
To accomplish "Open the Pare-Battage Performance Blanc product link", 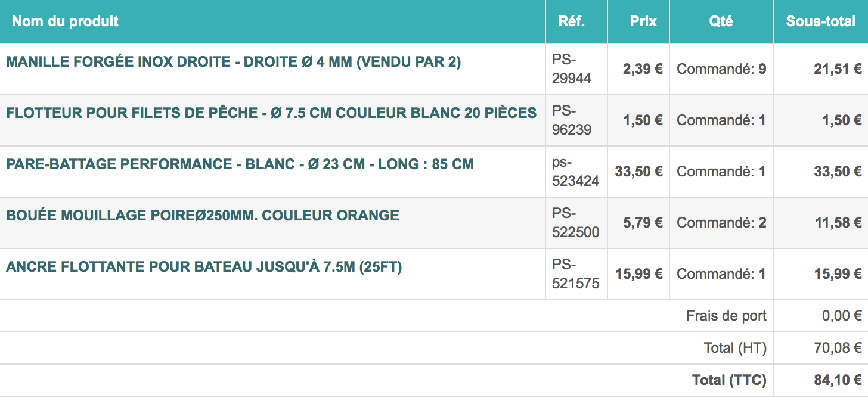I will 240,164.
